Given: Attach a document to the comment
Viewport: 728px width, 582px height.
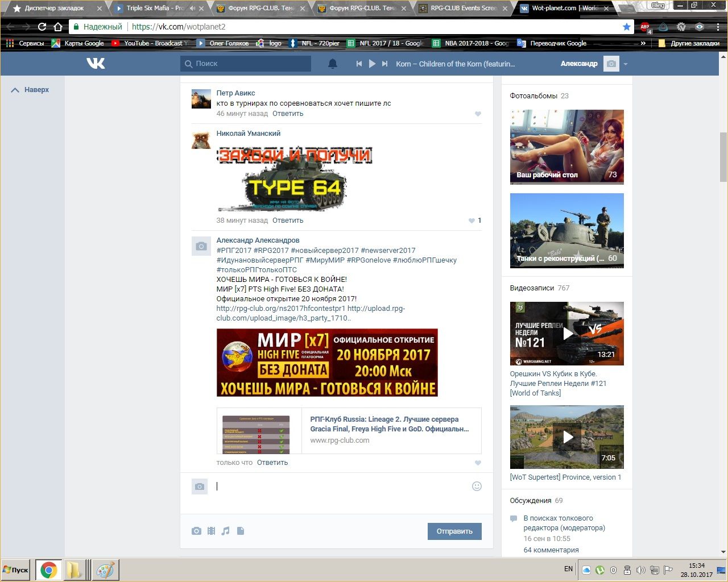Looking at the screenshot, I should (x=241, y=531).
